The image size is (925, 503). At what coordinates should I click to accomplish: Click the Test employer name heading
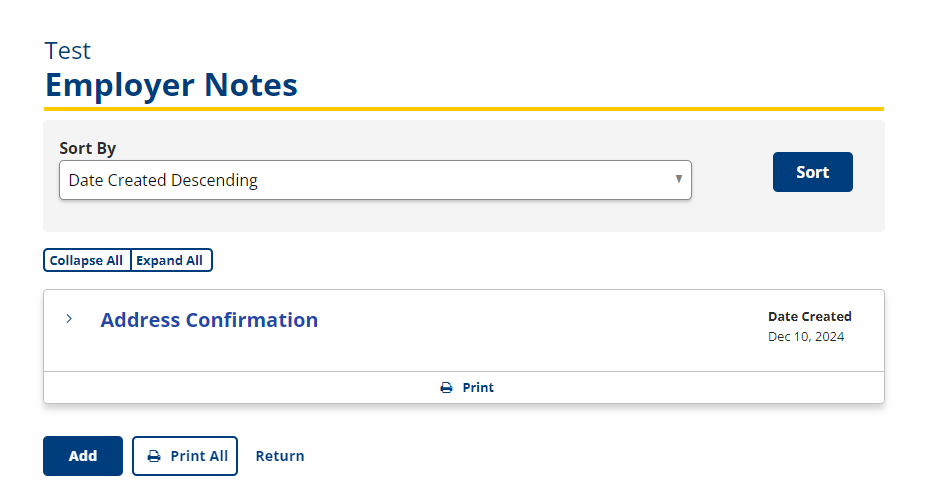coord(68,51)
